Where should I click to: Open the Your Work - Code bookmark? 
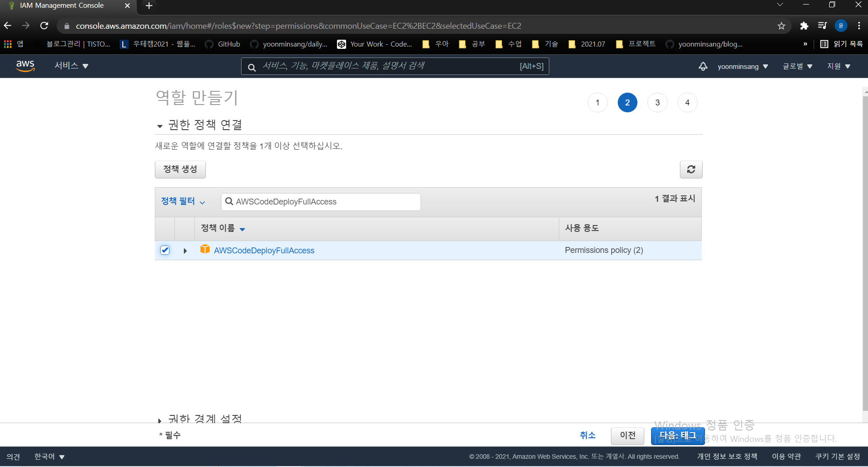[374, 44]
